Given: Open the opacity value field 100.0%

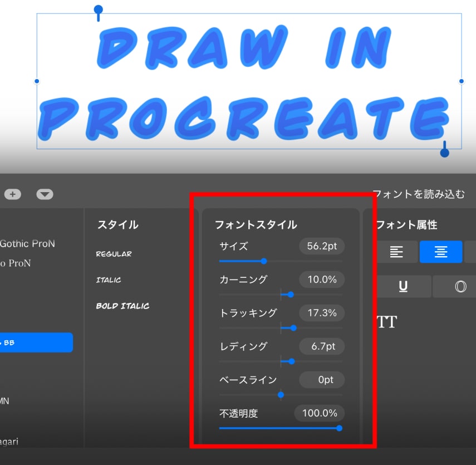Looking at the screenshot, I should [x=320, y=413].
